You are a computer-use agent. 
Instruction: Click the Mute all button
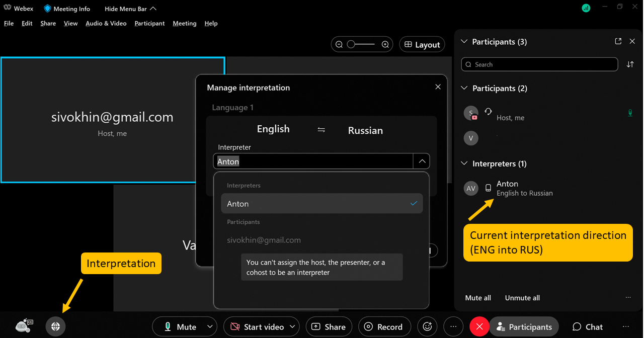point(477,298)
